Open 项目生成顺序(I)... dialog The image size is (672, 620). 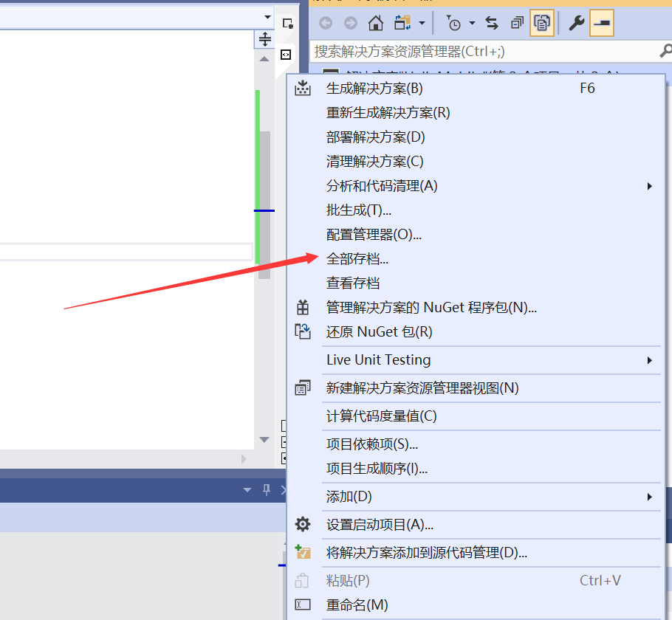tap(476, 469)
